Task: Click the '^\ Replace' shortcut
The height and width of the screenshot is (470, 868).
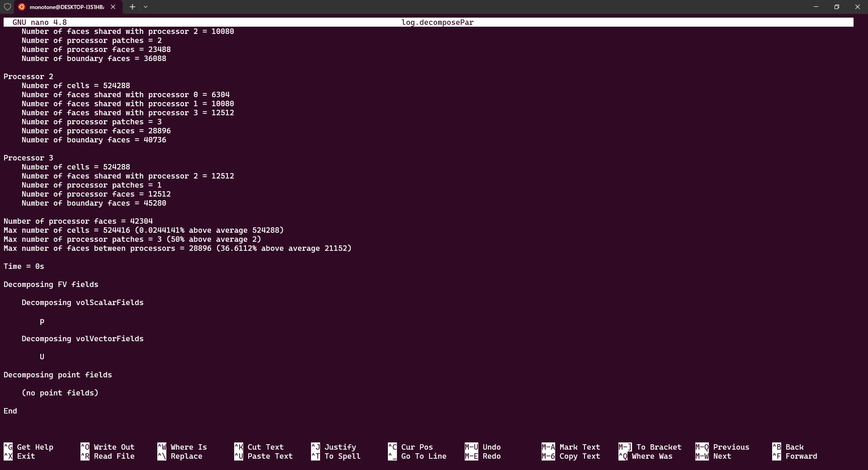Action: click(180, 456)
